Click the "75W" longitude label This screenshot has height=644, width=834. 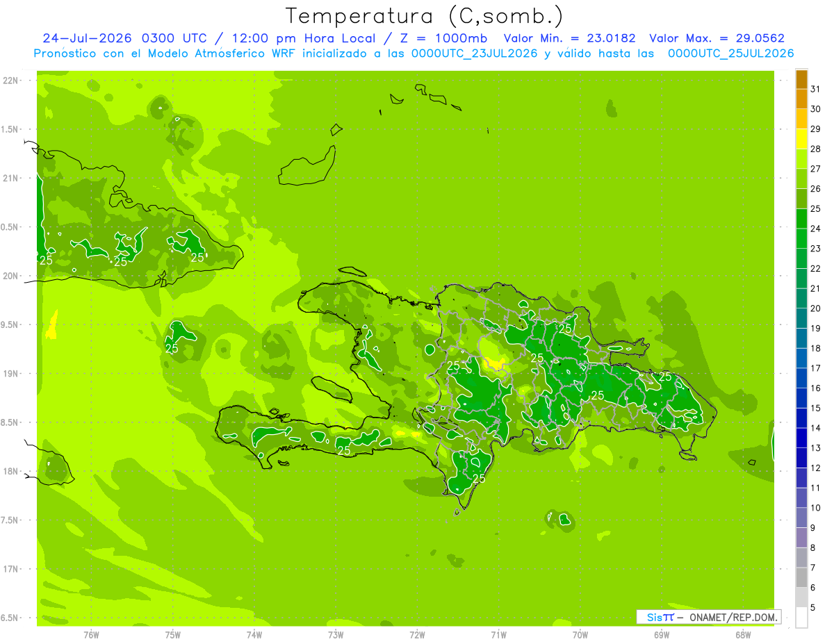pos(173,634)
